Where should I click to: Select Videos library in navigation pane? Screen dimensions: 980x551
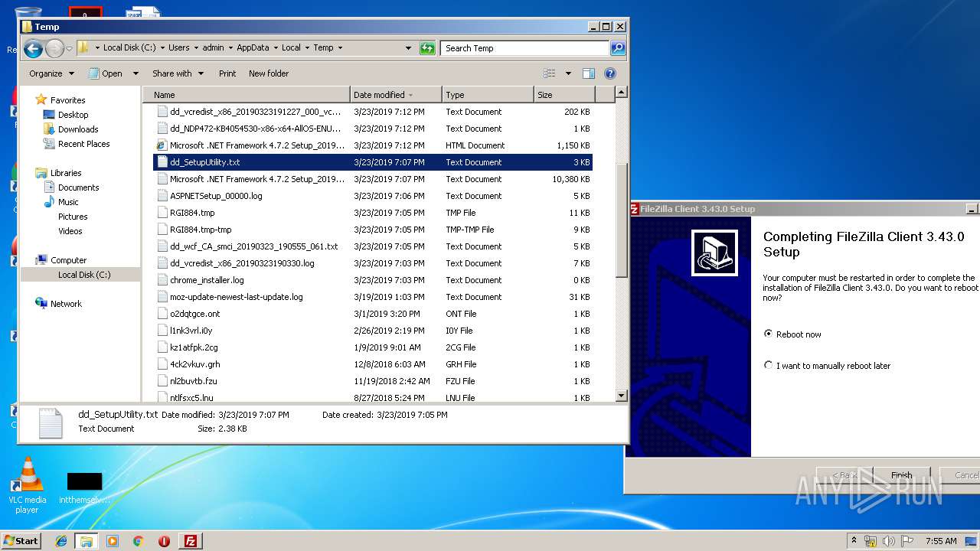[x=70, y=231]
